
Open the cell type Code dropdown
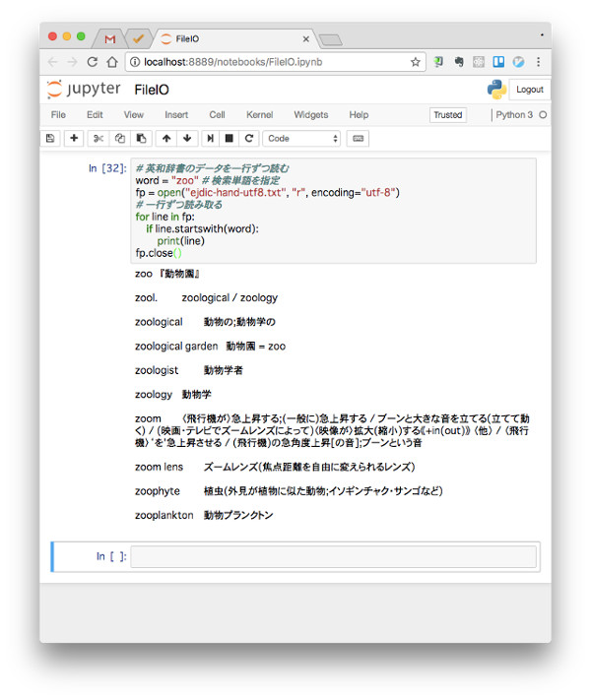(x=301, y=139)
